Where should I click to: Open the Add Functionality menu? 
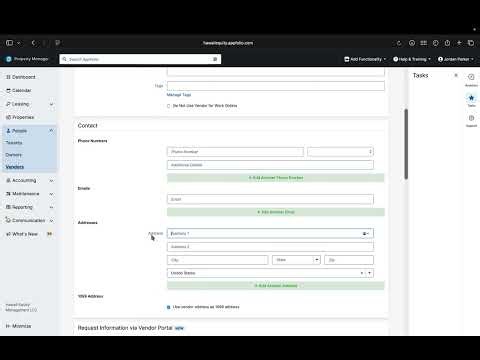click(x=365, y=59)
